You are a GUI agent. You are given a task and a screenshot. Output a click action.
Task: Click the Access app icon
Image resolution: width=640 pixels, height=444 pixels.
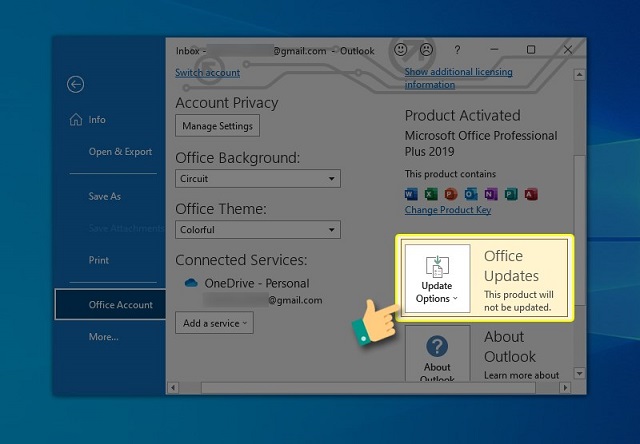[x=531, y=194]
